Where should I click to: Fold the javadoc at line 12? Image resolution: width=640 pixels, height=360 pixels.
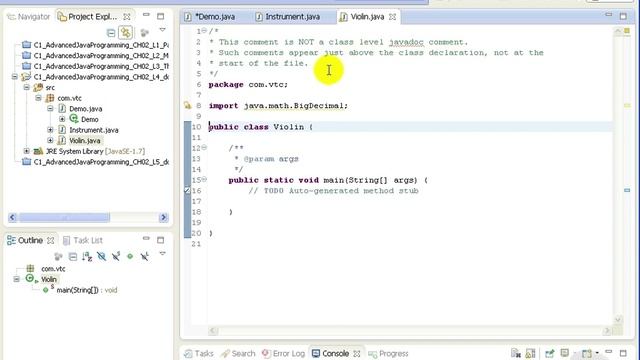click(204, 148)
